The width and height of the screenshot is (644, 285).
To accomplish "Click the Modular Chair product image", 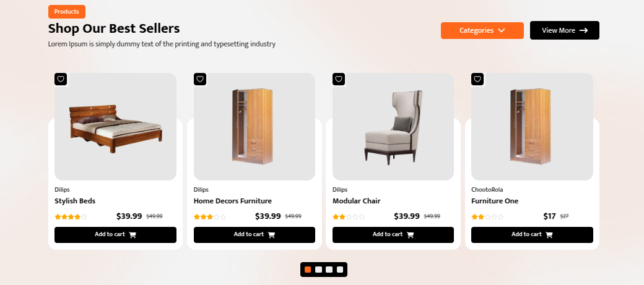I will (x=393, y=127).
